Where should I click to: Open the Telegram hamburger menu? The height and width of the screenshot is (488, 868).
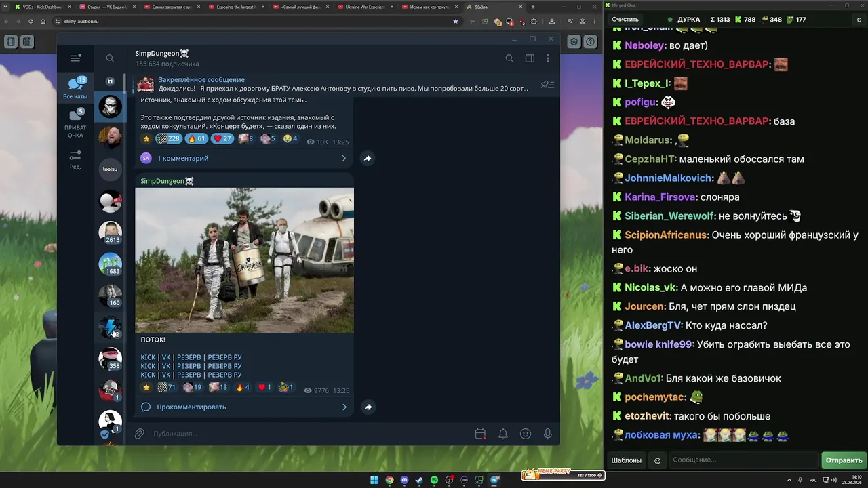coord(75,58)
